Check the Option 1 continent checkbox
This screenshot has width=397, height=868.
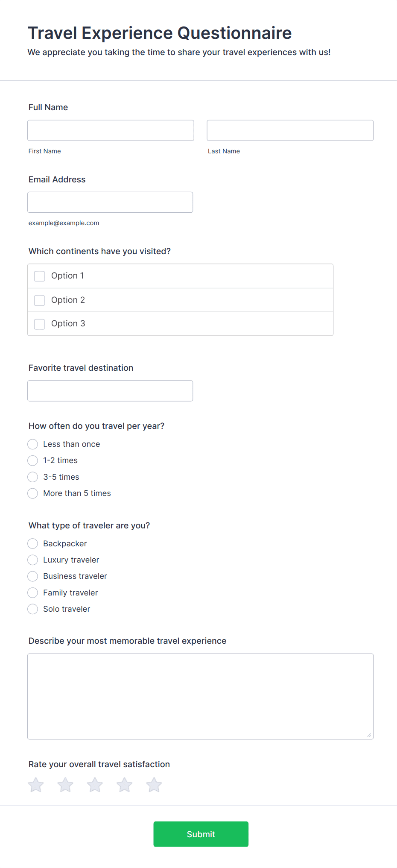click(39, 276)
